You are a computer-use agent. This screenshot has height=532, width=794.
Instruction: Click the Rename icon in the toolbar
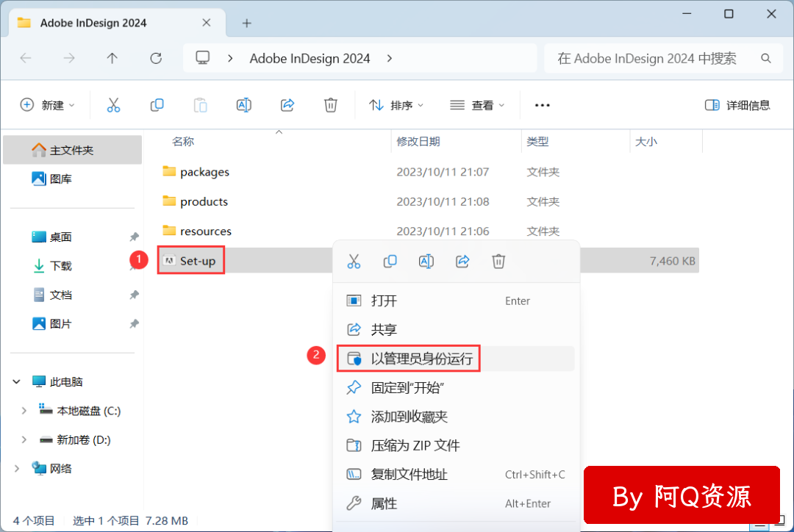coord(244,105)
